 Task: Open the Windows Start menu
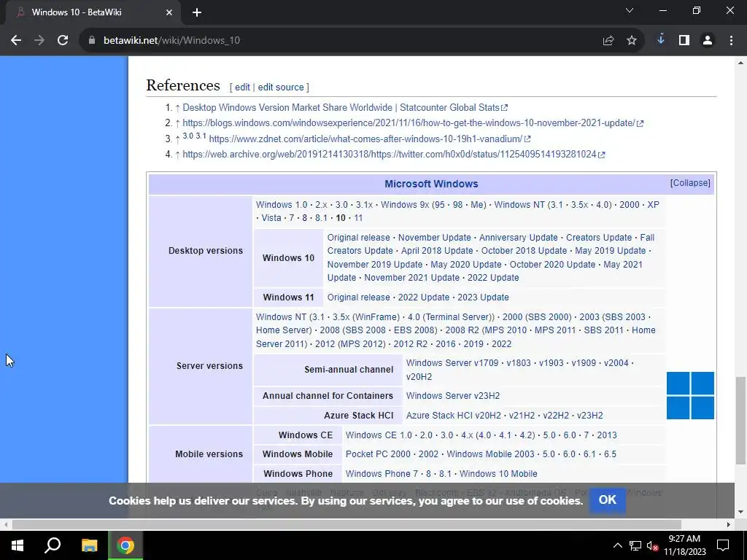18,545
